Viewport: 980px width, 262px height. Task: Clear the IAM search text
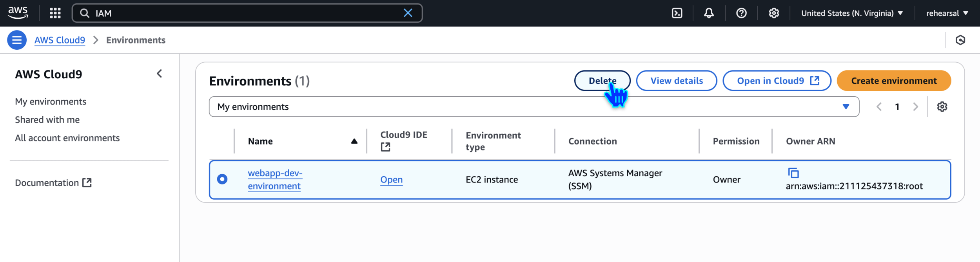tap(408, 13)
